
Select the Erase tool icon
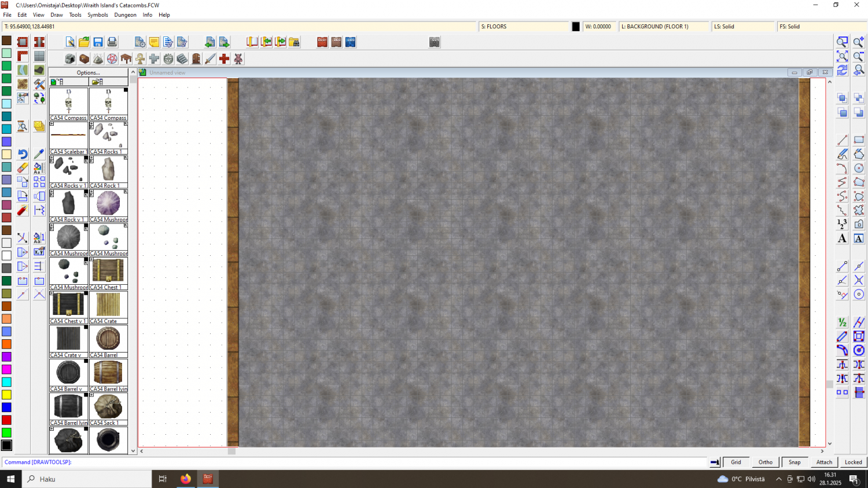pos(23,168)
